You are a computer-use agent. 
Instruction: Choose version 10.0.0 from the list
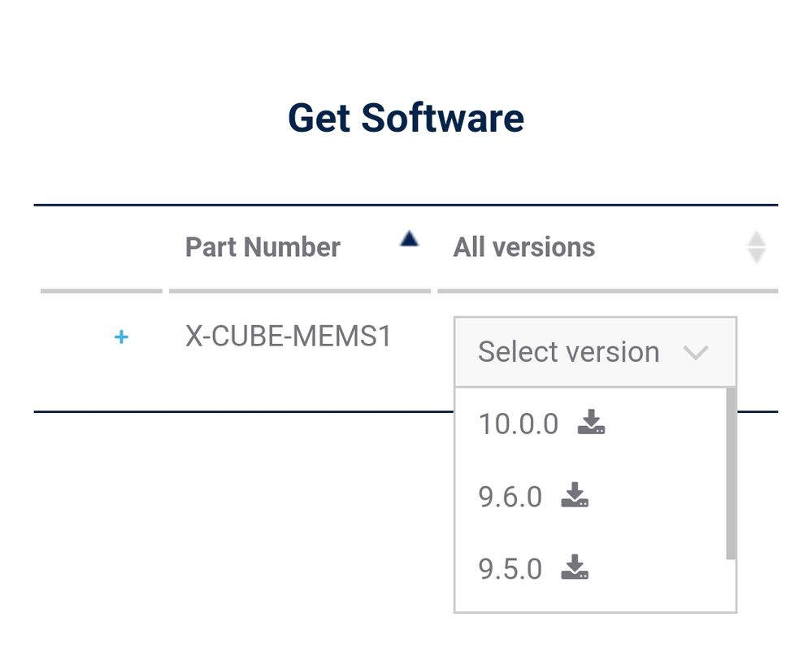point(519,424)
